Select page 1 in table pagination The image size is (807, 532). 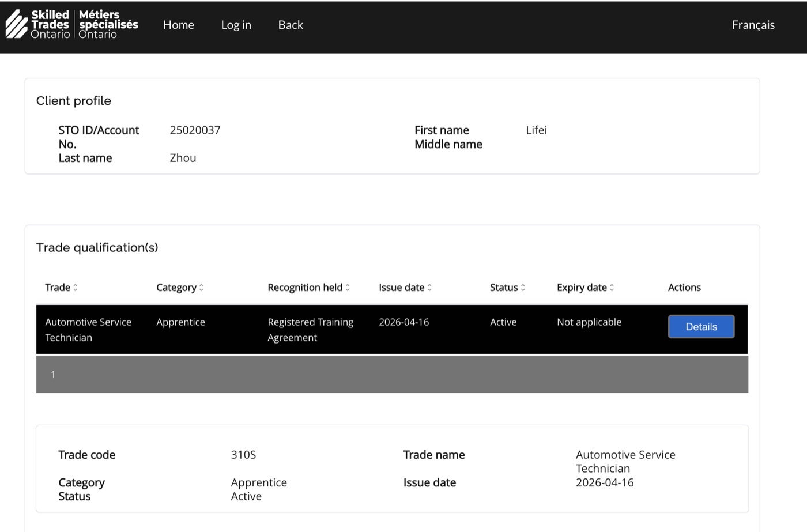coord(53,375)
